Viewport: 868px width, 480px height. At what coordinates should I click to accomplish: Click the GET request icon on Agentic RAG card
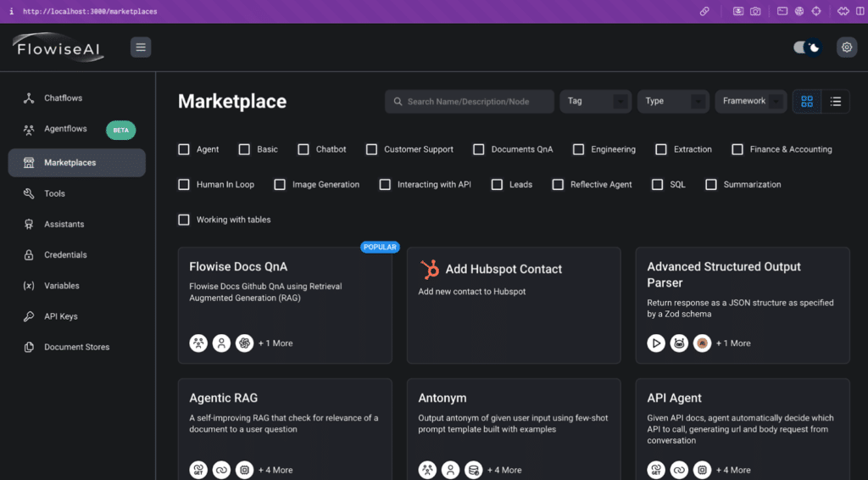pos(198,470)
